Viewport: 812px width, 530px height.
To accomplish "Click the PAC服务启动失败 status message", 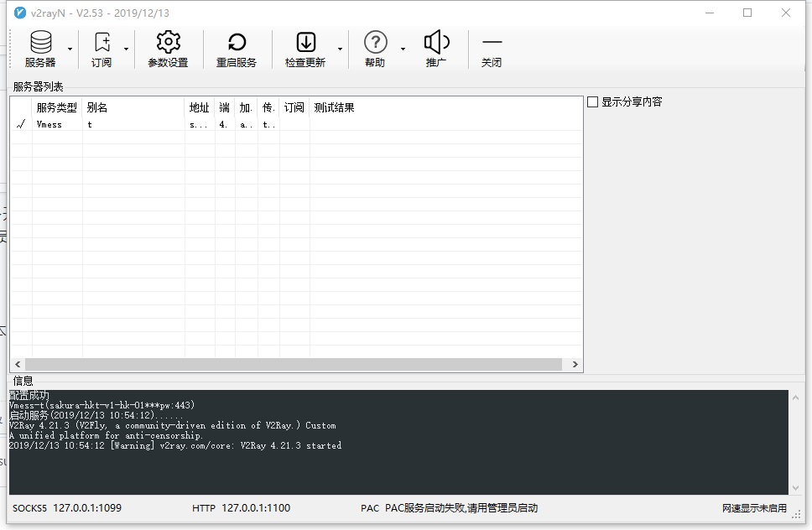I will click(x=461, y=508).
